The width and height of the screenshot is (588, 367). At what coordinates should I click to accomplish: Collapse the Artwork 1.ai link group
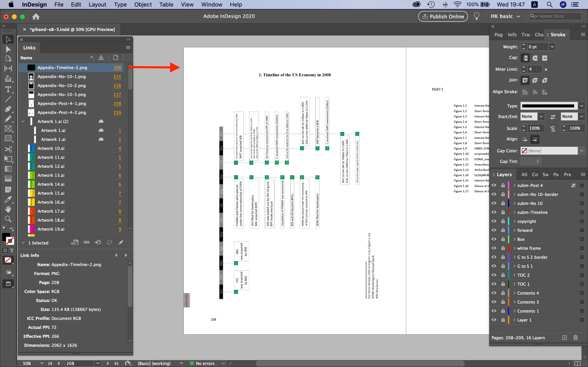coord(23,121)
